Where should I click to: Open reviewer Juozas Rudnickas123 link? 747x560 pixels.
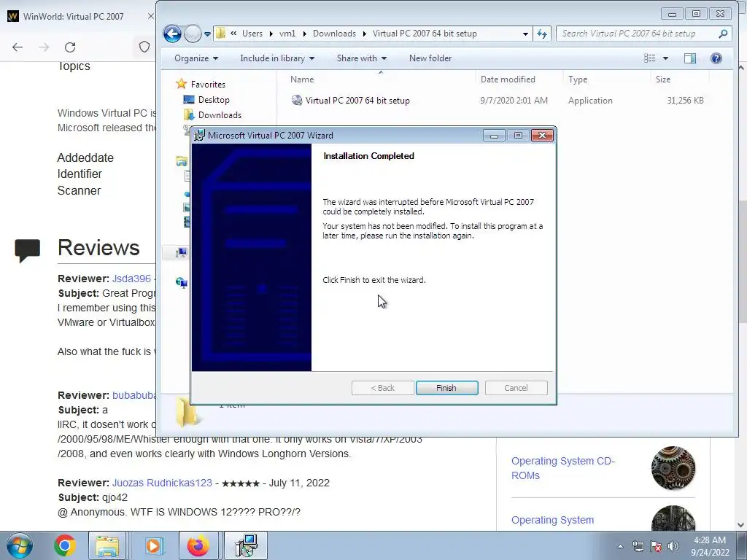pyautogui.click(x=162, y=483)
